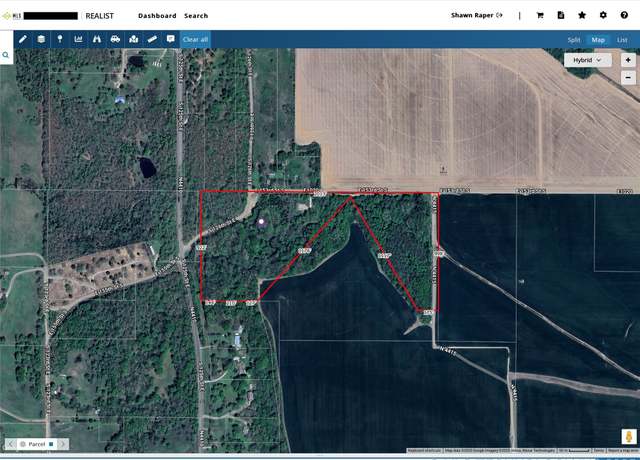Open the favorites star icon

(582, 15)
